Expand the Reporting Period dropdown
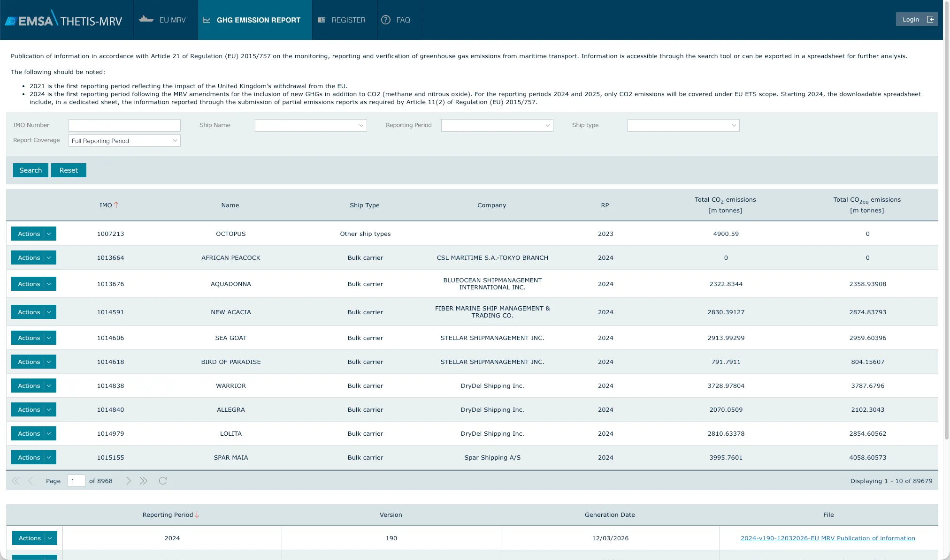Image resolution: width=950 pixels, height=560 pixels. click(547, 125)
